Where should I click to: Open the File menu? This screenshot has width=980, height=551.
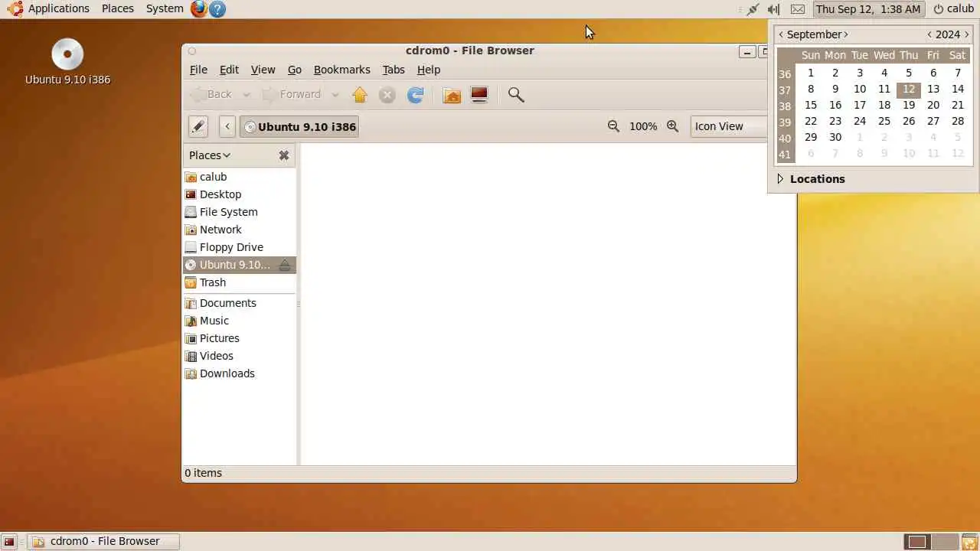click(x=198, y=70)
